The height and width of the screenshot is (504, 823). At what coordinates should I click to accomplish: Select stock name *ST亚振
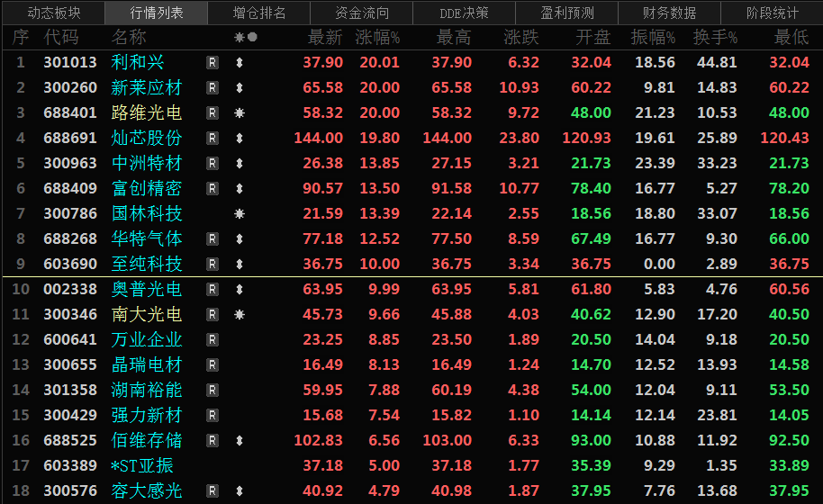[142, 465]
